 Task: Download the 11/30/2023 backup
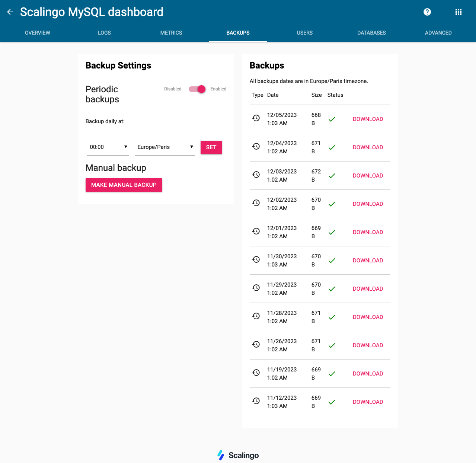point(368,261)
